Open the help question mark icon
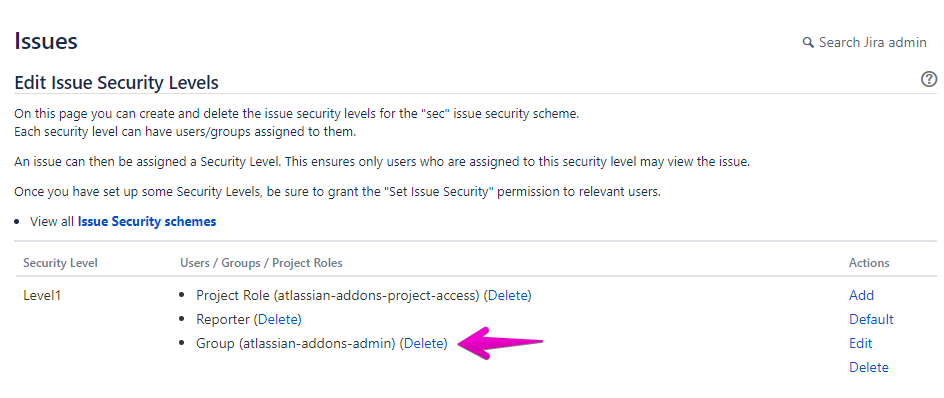This screenshot has height=398, width=944. click(929, 79)
